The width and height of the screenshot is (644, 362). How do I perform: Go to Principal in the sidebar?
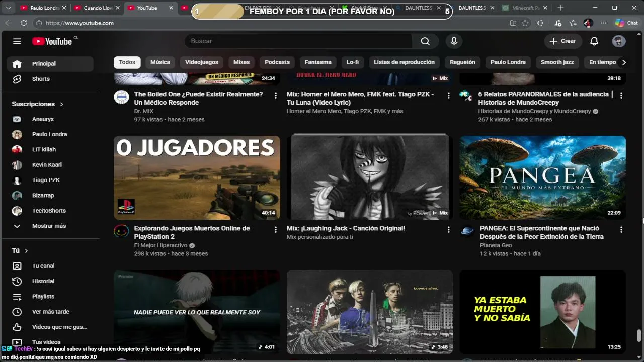click(50, 64)
